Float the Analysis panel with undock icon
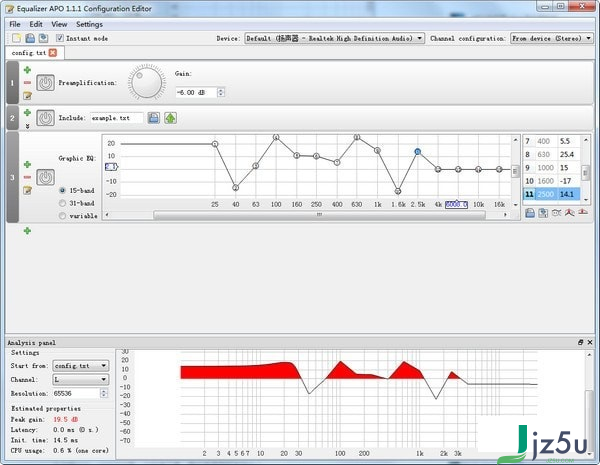600x465 pixels. point(580,343)
